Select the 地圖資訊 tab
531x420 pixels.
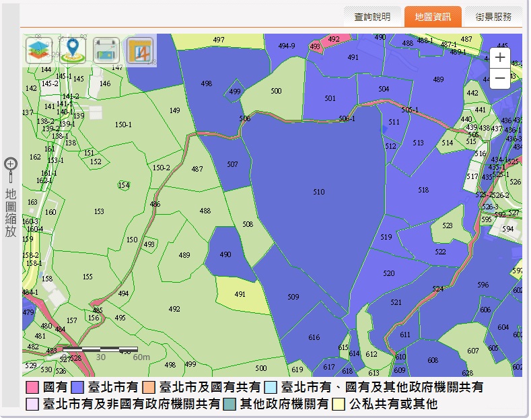point(433,17)
